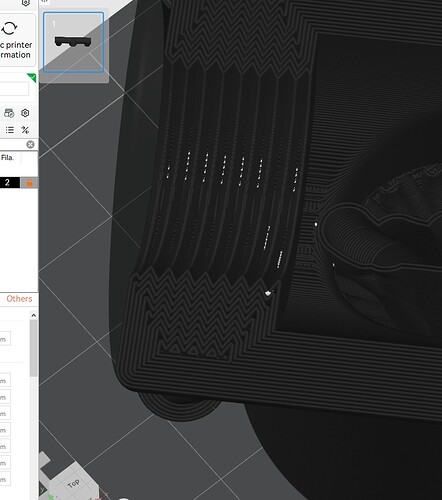Click the percent-style icon beside list icon
This screenshot has width=442, height=500.
[x=25, y=130]
